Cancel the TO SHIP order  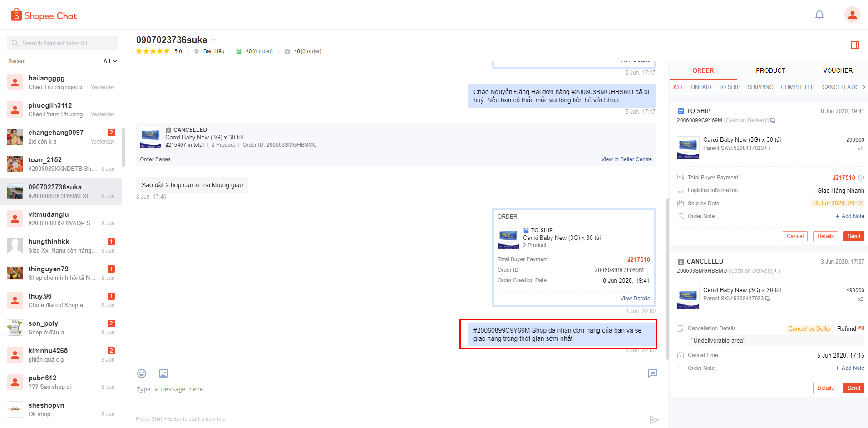(795, 236)
